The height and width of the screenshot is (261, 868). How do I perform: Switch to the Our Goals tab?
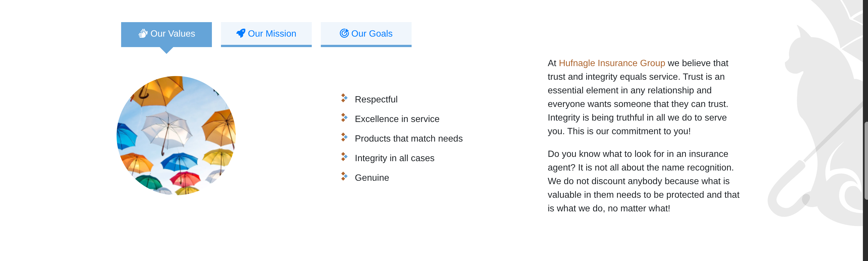pyautogui.click(x=366, y=33)
